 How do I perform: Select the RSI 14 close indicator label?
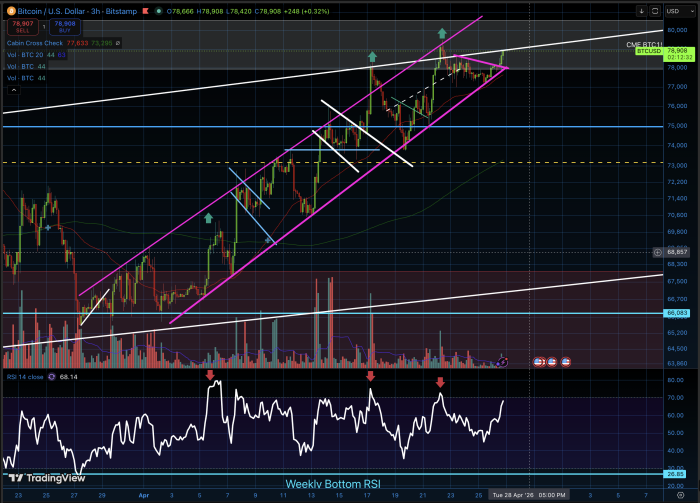[24, 379]
